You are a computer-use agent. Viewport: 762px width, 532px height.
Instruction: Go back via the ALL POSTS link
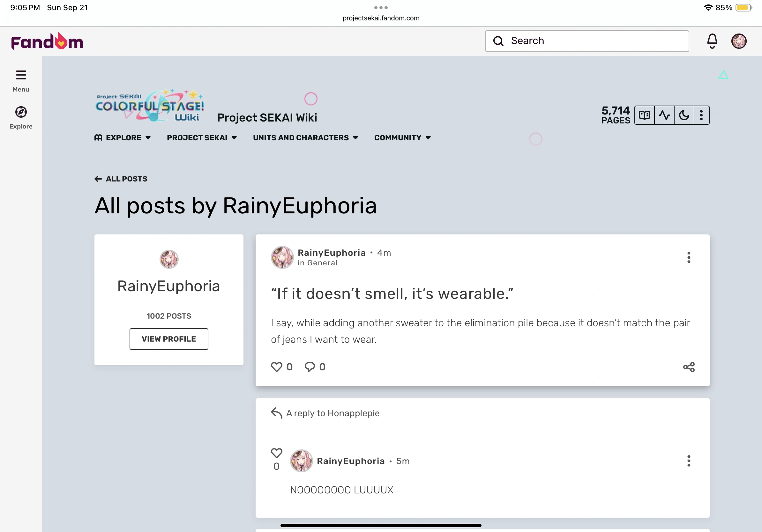point(120,179)
